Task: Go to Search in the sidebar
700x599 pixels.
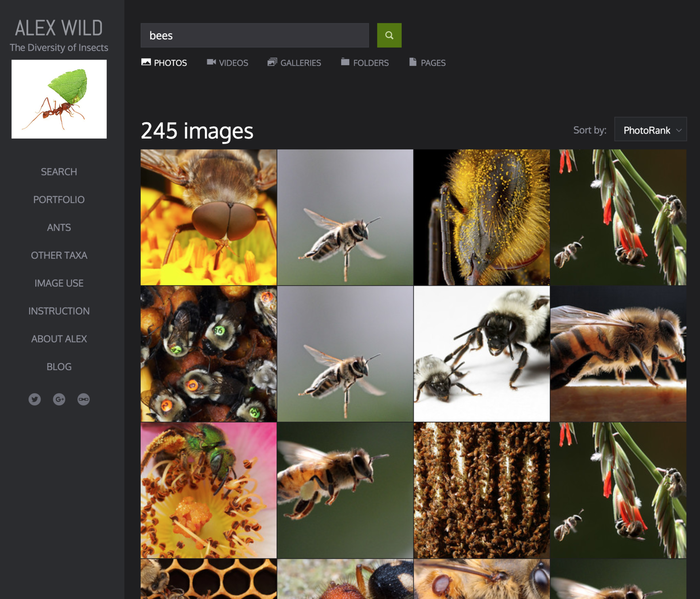Action: tap(59, 172)
